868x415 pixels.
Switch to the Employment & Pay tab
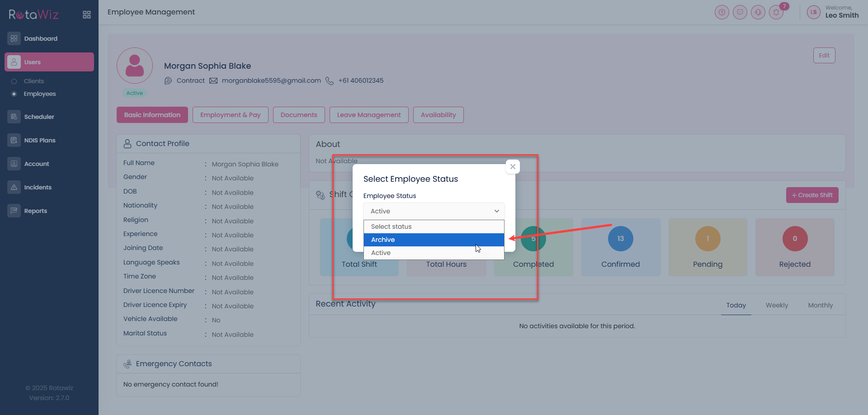[x=230, y=115]
